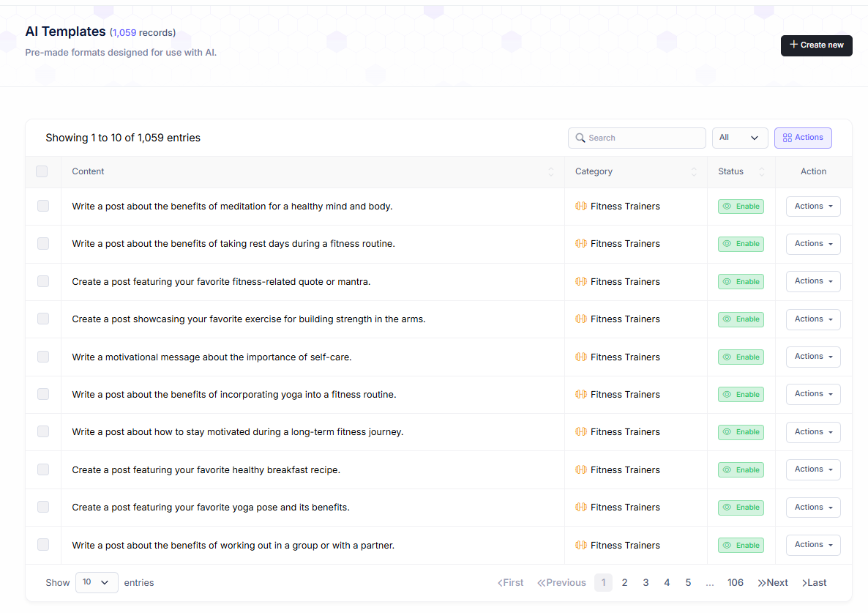Image resolution: width=868 pixels, height=613 pixels.
Task: Click the dumbbell icon in the meditation post row
Action: tap(581, 207)
